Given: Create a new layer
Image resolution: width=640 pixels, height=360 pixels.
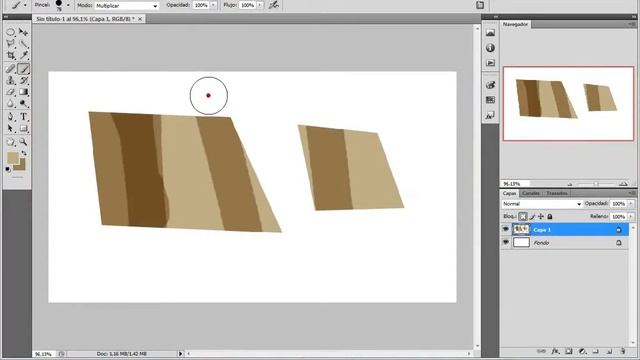Looking at the screenshot, I should [609, 351].
